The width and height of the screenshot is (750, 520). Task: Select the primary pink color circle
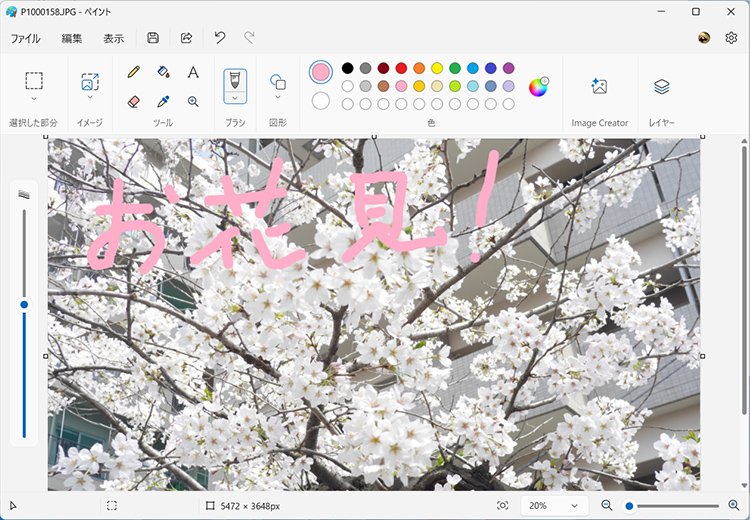tap(321, 71)
